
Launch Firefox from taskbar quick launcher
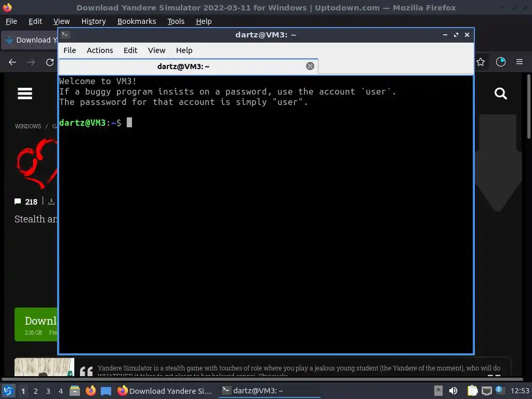click(x=90, y=391)
